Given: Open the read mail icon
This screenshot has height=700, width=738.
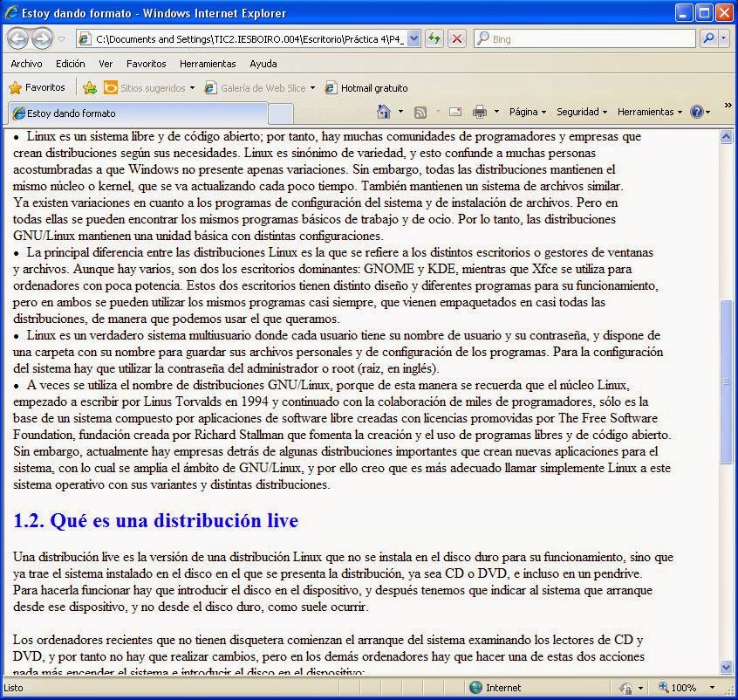Looking at the screenshot, I should click(x=454, y=112).
